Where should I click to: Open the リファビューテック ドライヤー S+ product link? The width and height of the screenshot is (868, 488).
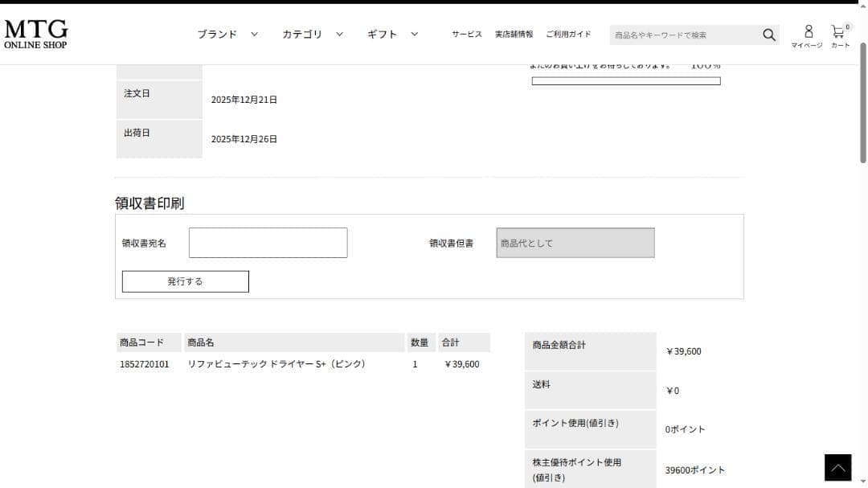[x=275, y=363]
